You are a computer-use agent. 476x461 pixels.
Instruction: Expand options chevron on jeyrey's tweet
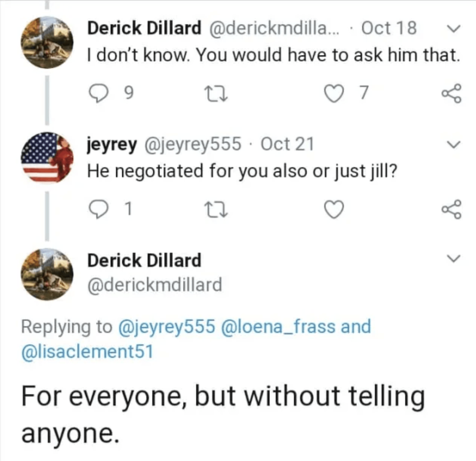[453, 145]
